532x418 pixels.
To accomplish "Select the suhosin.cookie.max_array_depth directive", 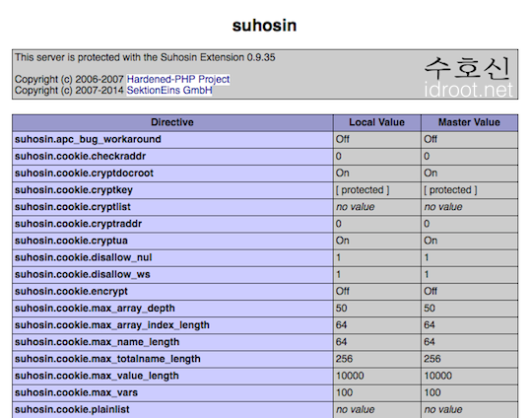I will (95, 309).
